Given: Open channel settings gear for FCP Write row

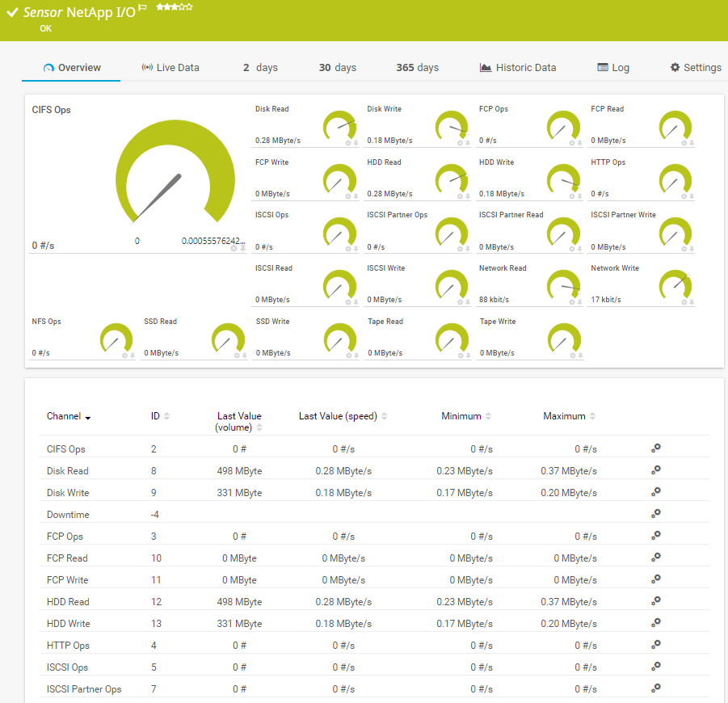Looking at the screenshot, I should click(x=656, y=579).
